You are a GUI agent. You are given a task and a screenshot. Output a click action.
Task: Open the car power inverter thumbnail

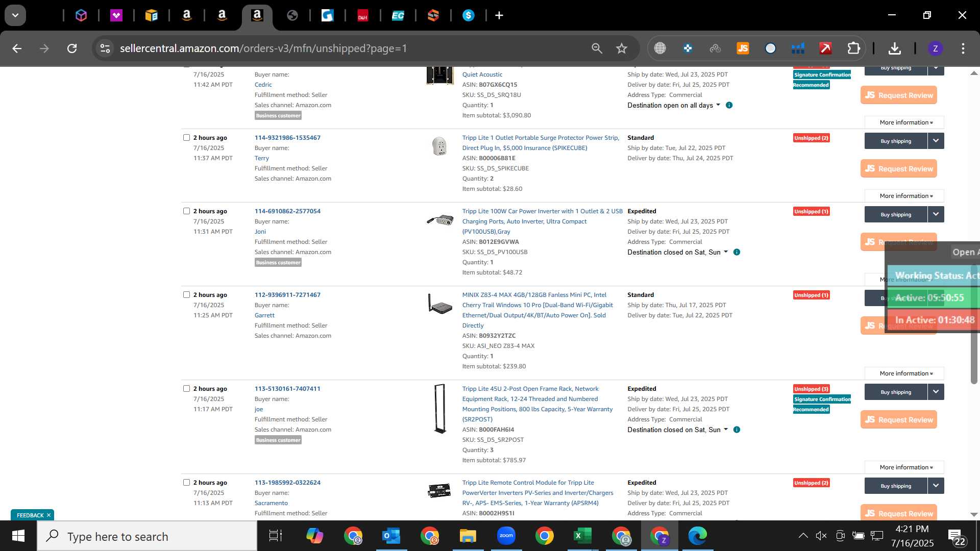click(x=440, y=220)
